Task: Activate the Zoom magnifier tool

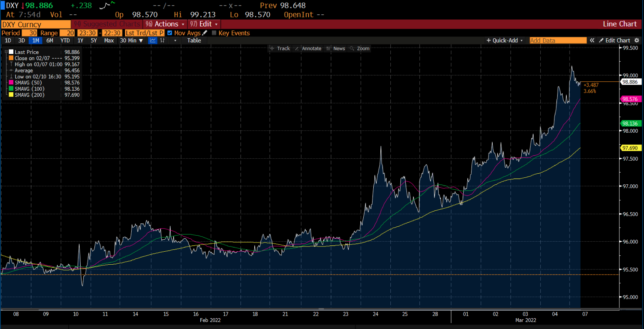Action: [360, 48]
